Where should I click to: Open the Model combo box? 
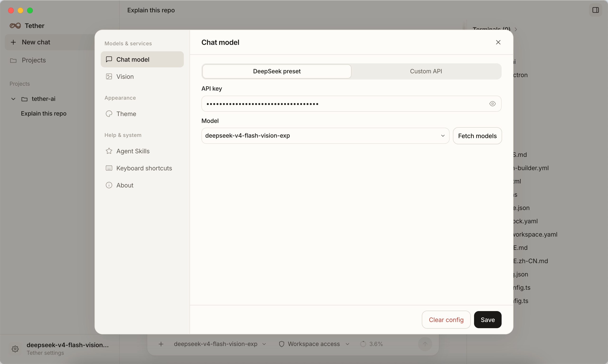click(x=325, y=136)
